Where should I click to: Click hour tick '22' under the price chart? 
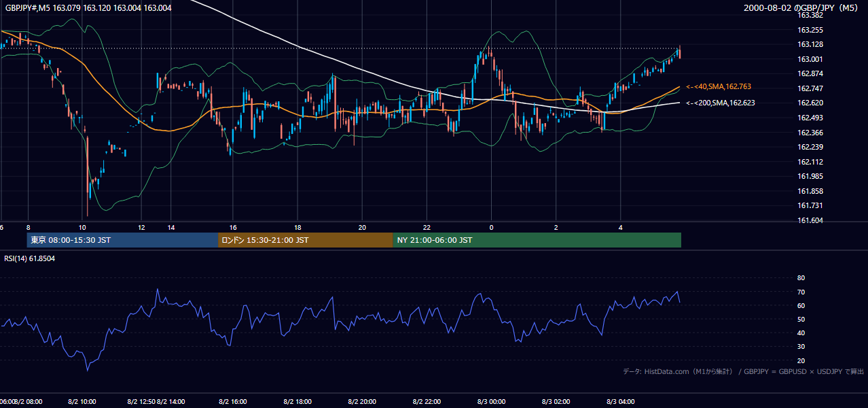click(427, 227)
